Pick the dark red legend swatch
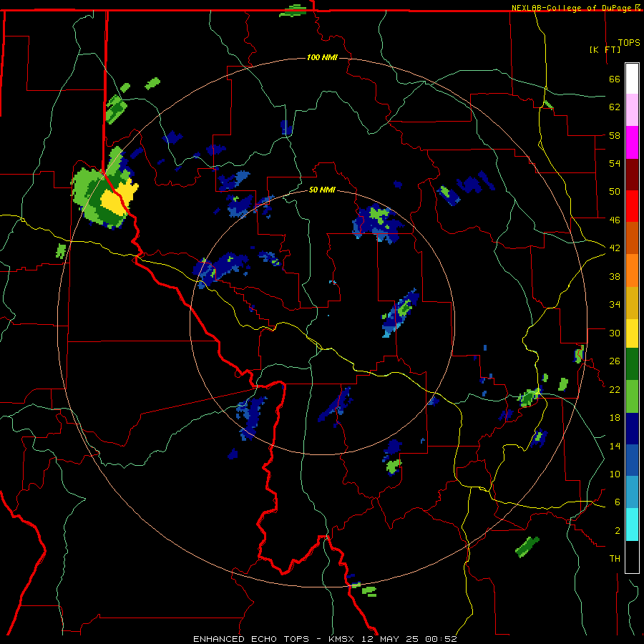This screenshot has height=644, width=644. click(x=632, y=175)
